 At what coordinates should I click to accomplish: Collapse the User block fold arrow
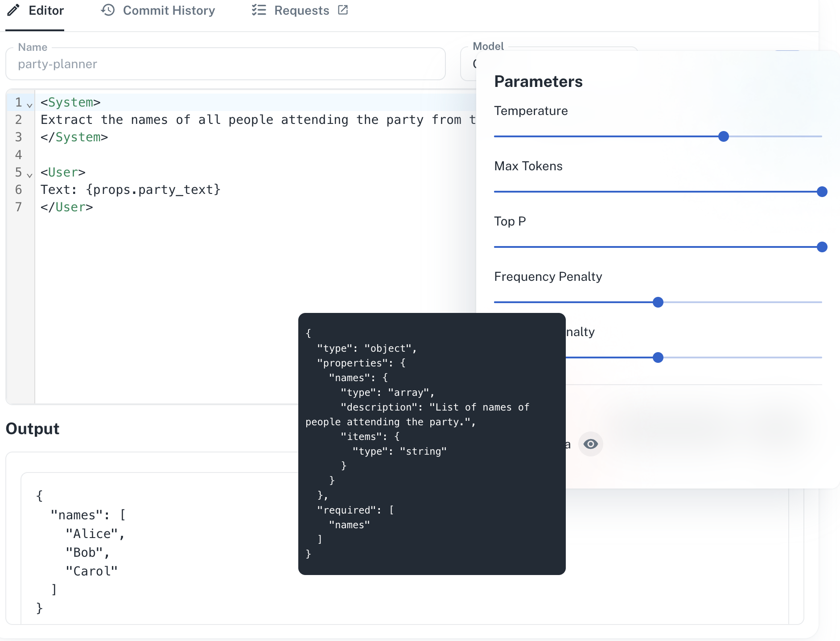coord(29,175)
